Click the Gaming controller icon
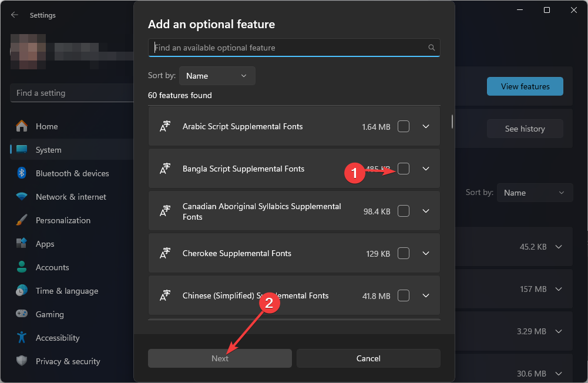The image size is (588, 383). tap(22, 314)
